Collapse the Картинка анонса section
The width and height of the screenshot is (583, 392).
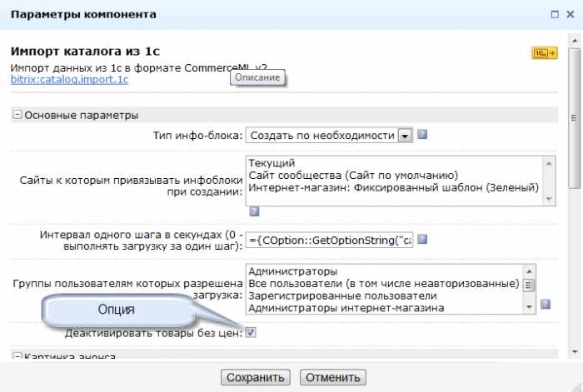[17, 355]
